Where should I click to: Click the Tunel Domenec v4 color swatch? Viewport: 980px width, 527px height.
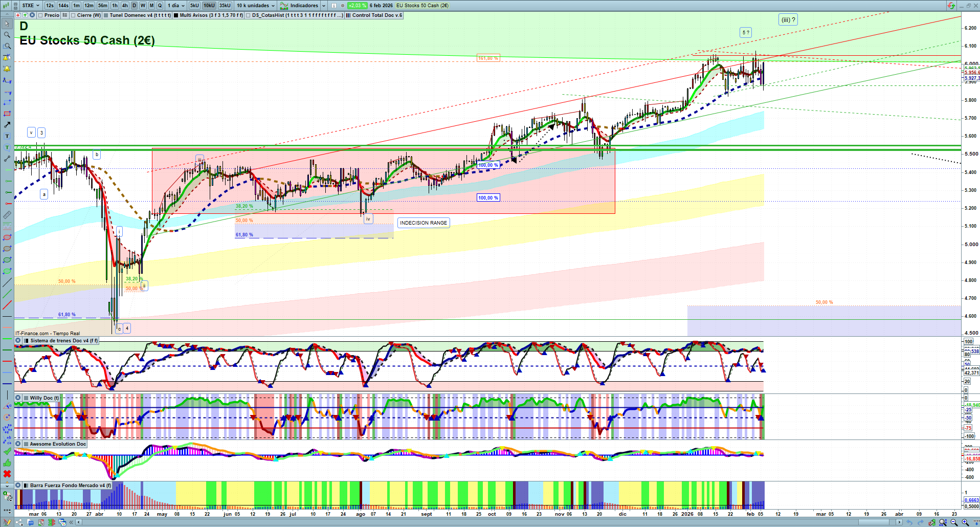coord(106,15)
